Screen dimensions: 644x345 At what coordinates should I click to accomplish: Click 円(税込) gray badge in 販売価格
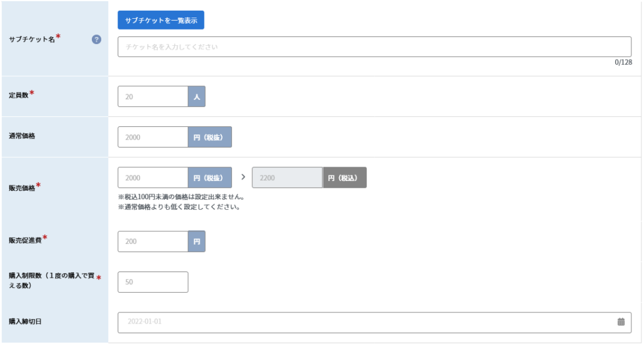345,178
